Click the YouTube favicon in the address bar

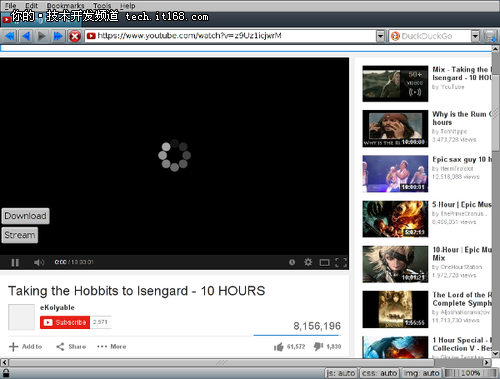tap(91, 36)
